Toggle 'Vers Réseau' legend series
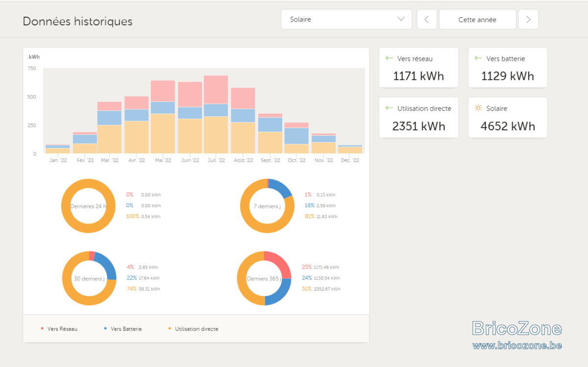This screenshot has height=367, width=588. coord(59,329)
